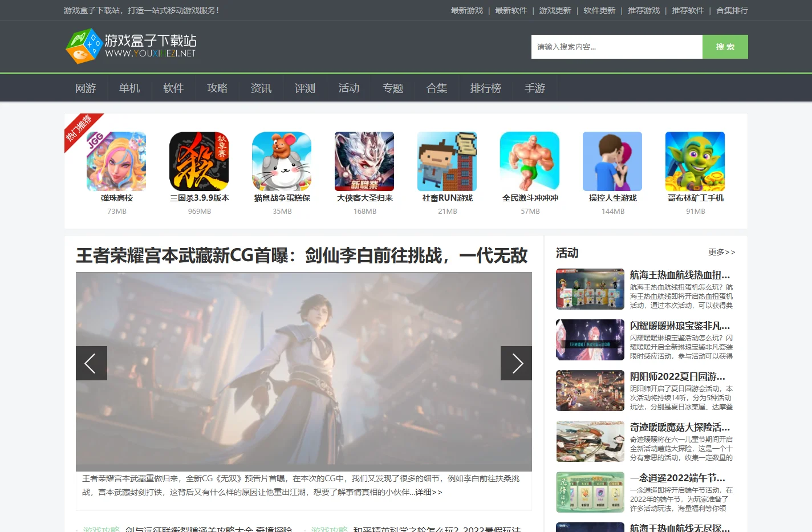Click the 软件更新 top link
Viewport: 812px width, 532px height.
pyautogui.click(x=599, y=10)
